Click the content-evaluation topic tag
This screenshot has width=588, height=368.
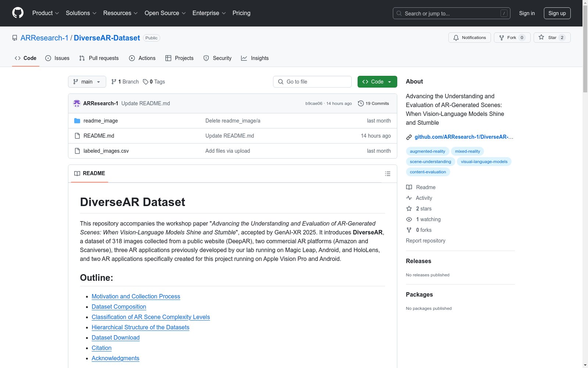click(428, 172)
